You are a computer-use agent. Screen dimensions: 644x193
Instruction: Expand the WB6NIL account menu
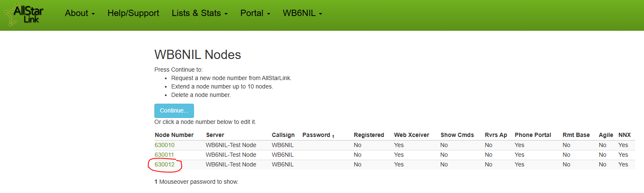click(302, 13)
